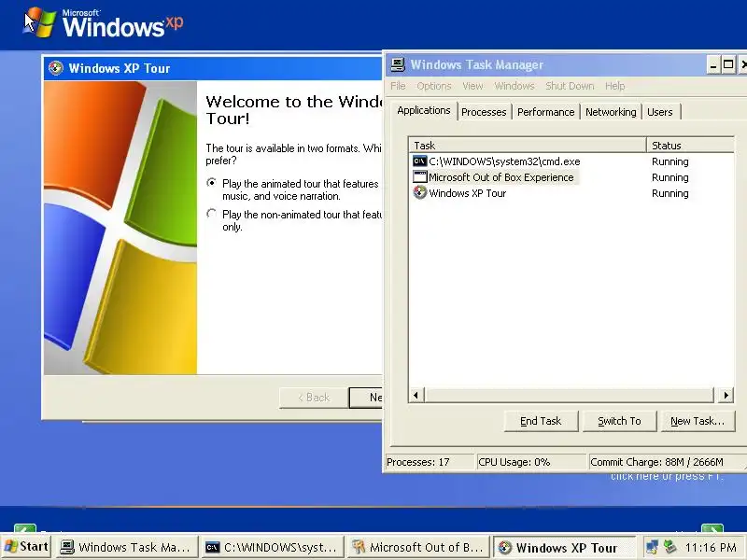Image resolution: width=747 pixels, height=560 pixels.
Task: Open the Help menu in Task Manager
Action: pyautogui.click(x=614, y=86)
